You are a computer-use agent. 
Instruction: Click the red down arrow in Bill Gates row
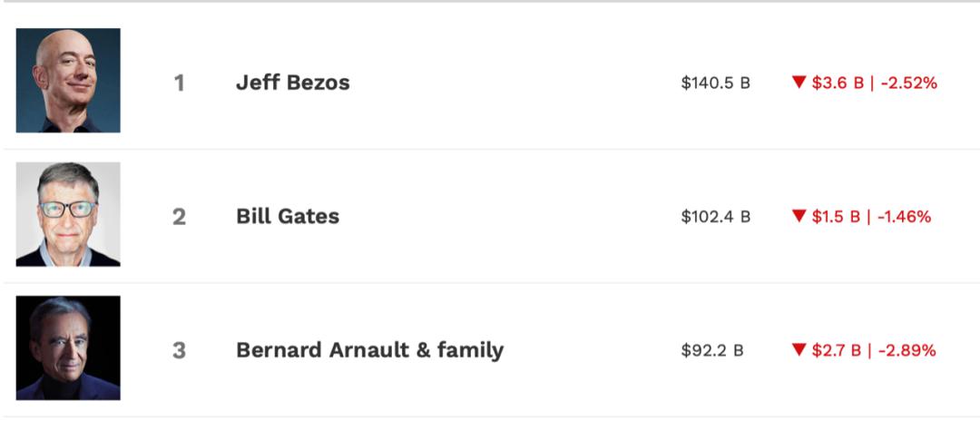tap(799, 216)
